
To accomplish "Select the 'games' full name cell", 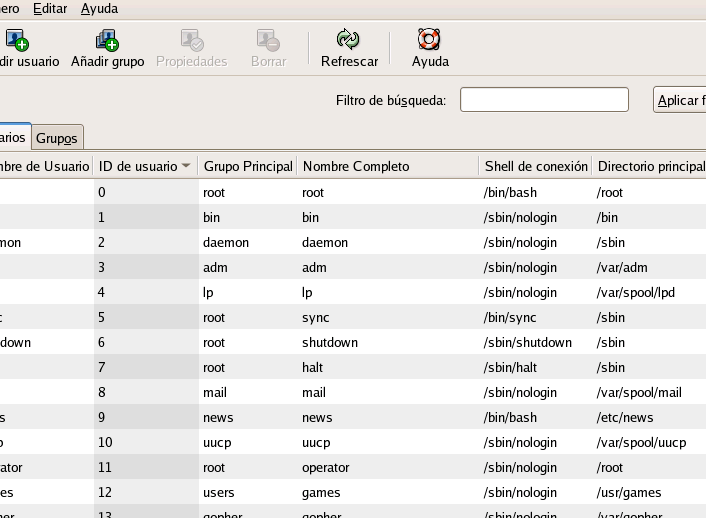I will click(x=321, y=493).
